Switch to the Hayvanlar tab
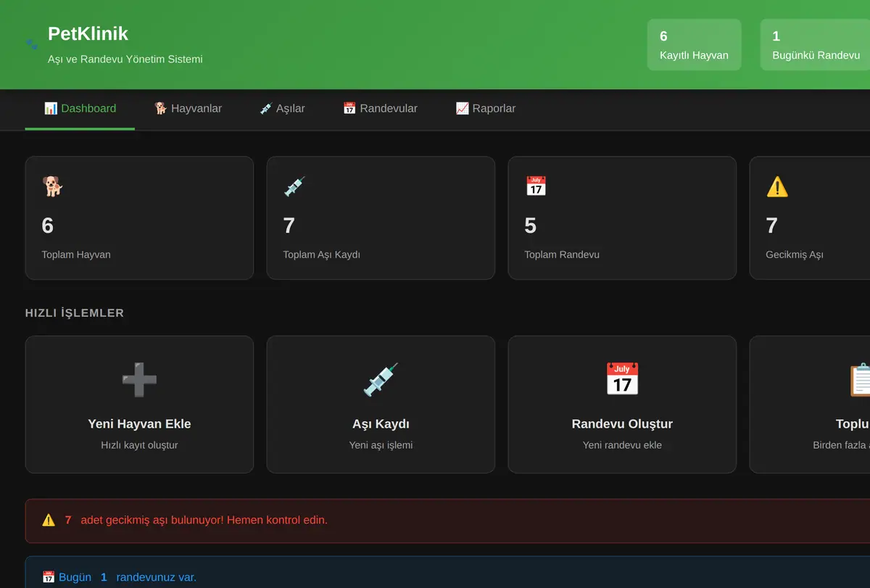 188,109
